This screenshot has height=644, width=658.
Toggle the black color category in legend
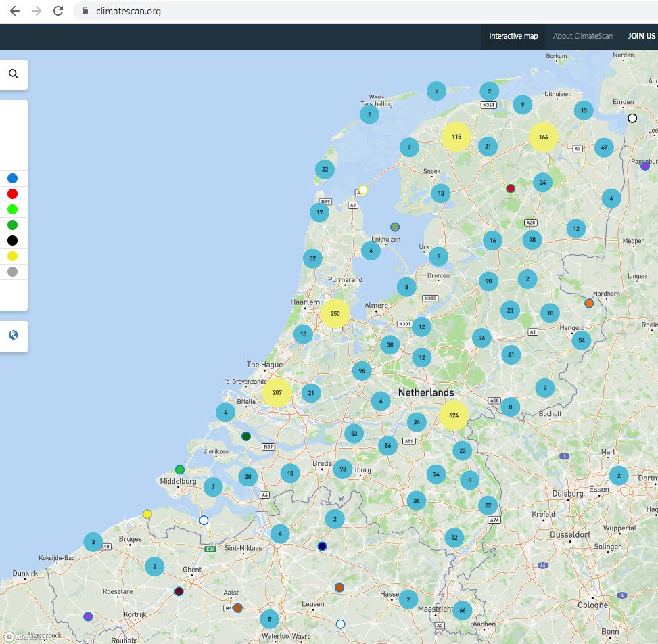point(12,241)
